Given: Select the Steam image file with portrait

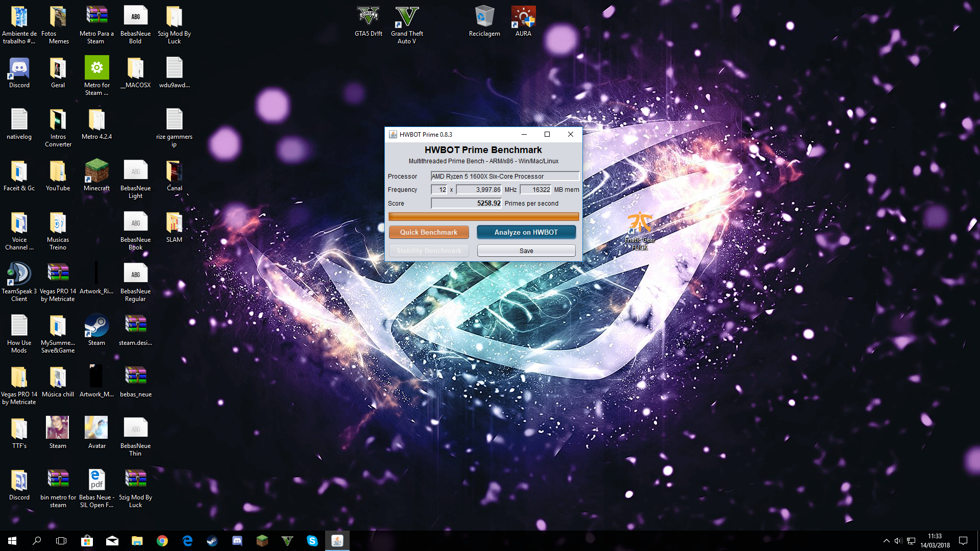Looking at the screenshot, I should (x=58, y=433).
